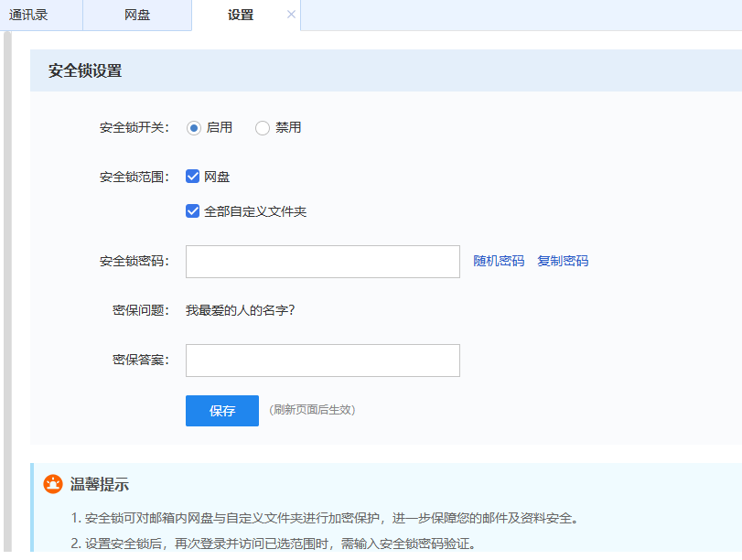Close the 设置 tab
Image resolution: width=742 pixels, height=560 pixels.
(291, 15)
